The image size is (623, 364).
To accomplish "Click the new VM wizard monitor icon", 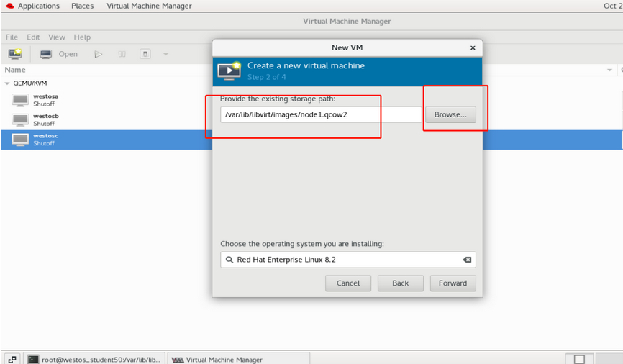I will (x=229, y=70).
